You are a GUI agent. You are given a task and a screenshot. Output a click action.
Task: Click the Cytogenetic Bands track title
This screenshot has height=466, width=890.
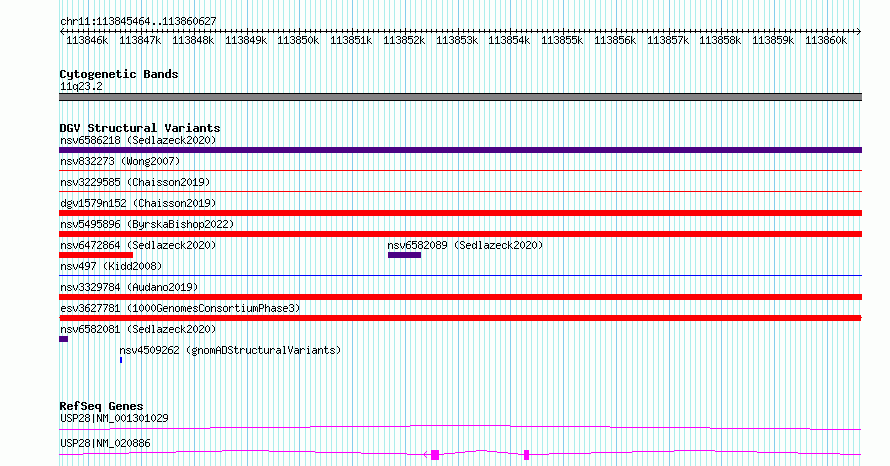pyautogui.click(x=119, y=74)
